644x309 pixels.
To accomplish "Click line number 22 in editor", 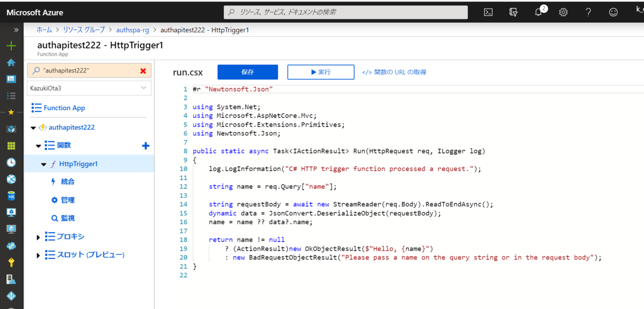I will [x=184, y=275].
